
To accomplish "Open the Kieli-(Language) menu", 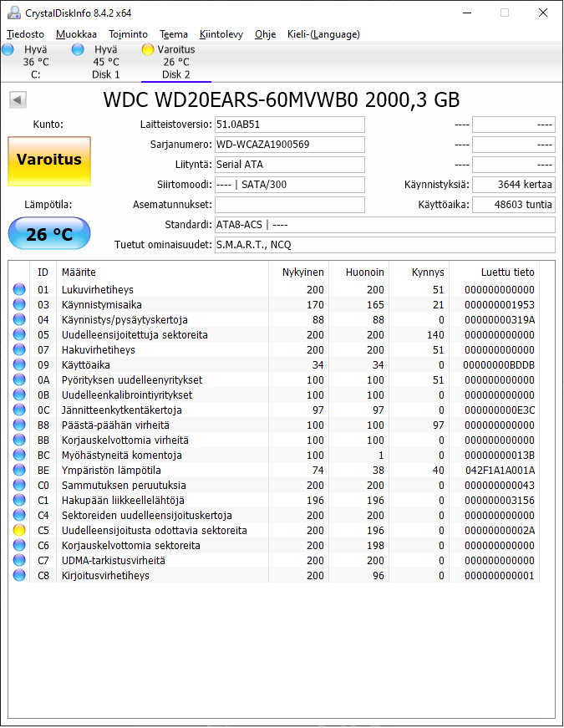I will (x=323, y=34).
